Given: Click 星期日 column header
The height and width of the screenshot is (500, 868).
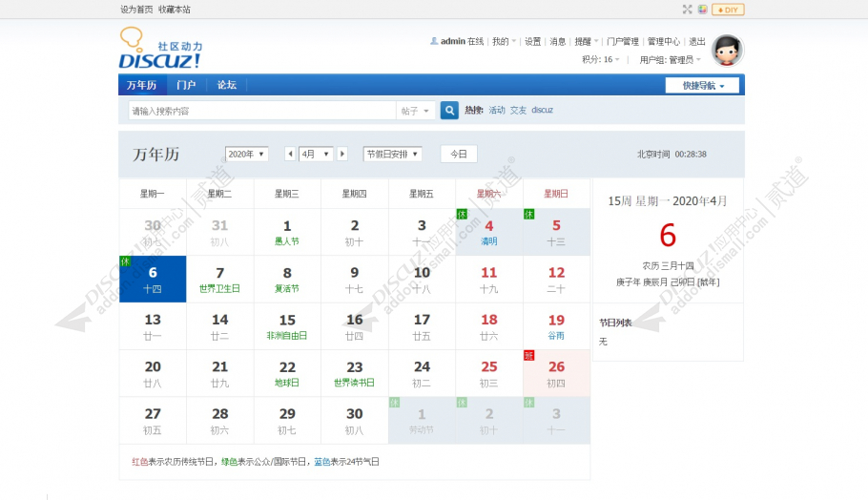Looking at the screenshot, I should click(x=556, y=194).
